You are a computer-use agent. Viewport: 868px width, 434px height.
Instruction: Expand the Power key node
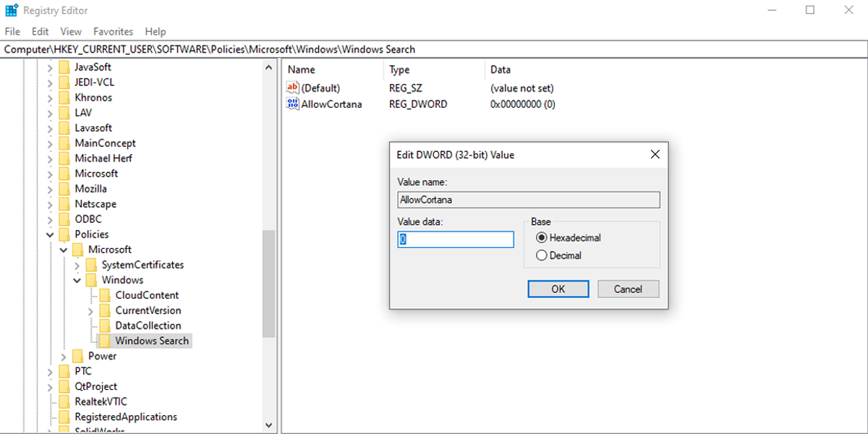64,356
